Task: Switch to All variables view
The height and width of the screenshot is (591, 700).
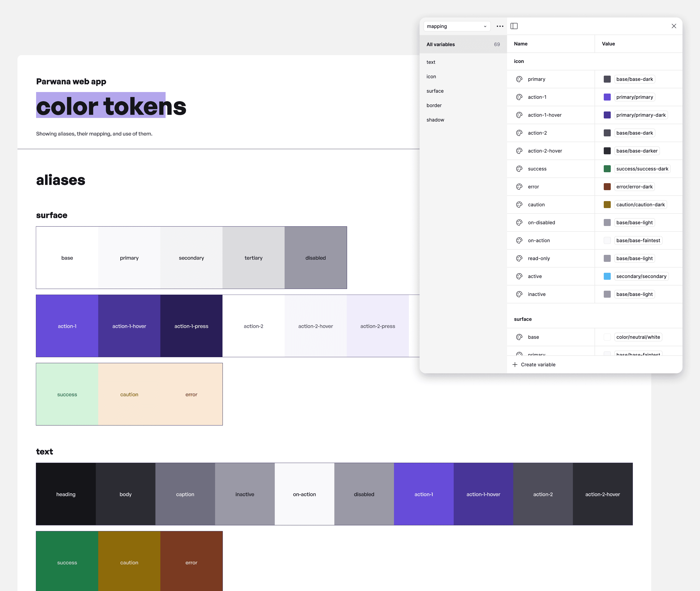Action: point(441,44)
